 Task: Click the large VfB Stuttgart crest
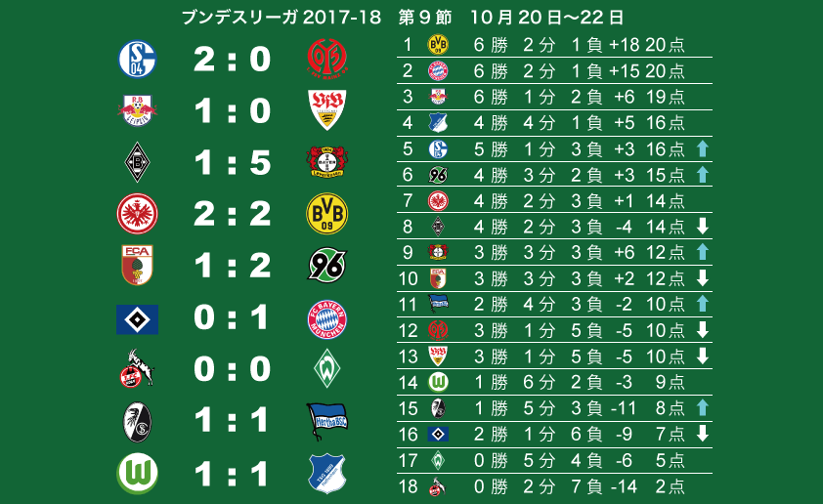tap(327, 110)
